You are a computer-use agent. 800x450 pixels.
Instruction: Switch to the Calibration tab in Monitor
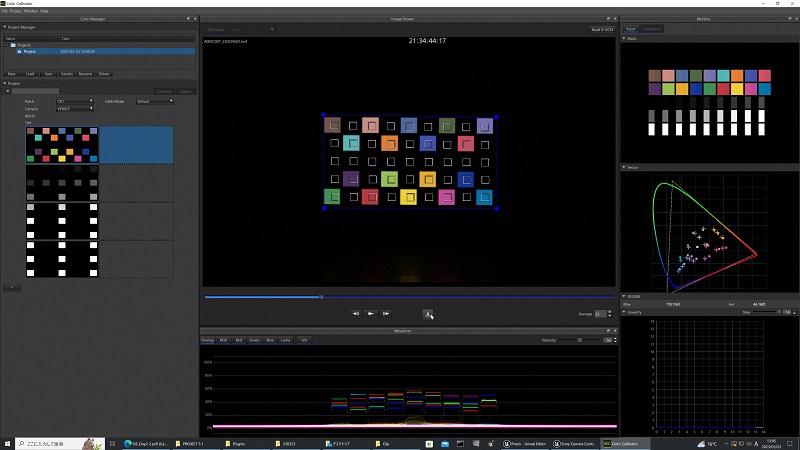650,29
